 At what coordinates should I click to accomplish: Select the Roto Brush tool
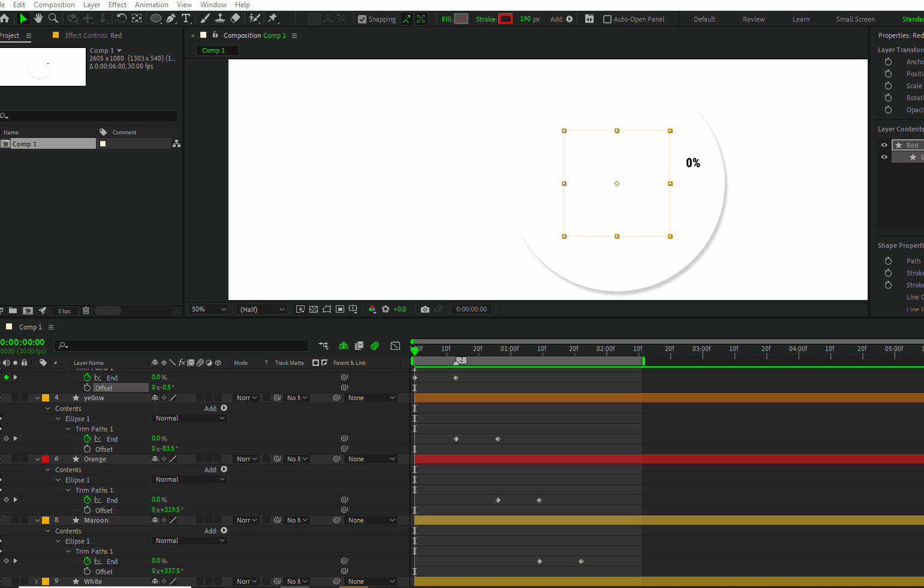coord(254,19)
